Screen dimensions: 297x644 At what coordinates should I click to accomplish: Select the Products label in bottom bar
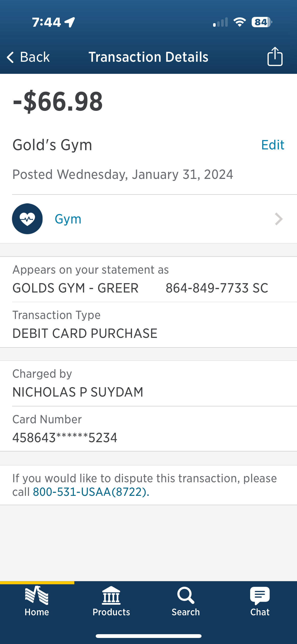point(111,612)
